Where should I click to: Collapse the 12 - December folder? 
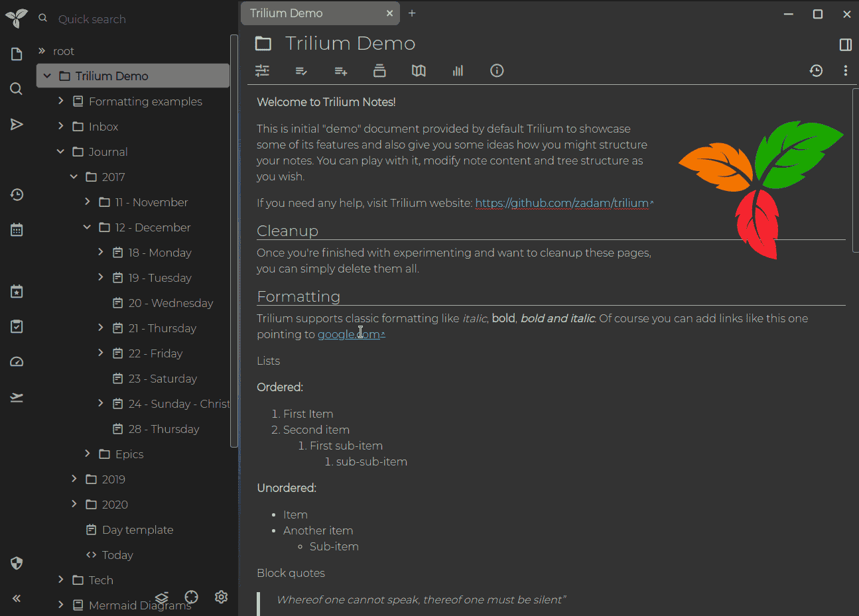pos(87,227)
